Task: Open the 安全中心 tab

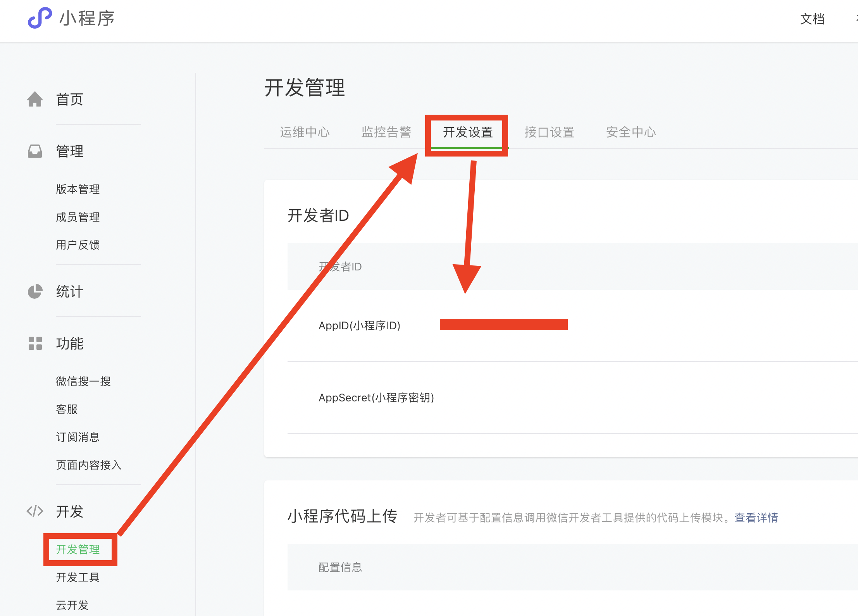Action: (631, 132)
